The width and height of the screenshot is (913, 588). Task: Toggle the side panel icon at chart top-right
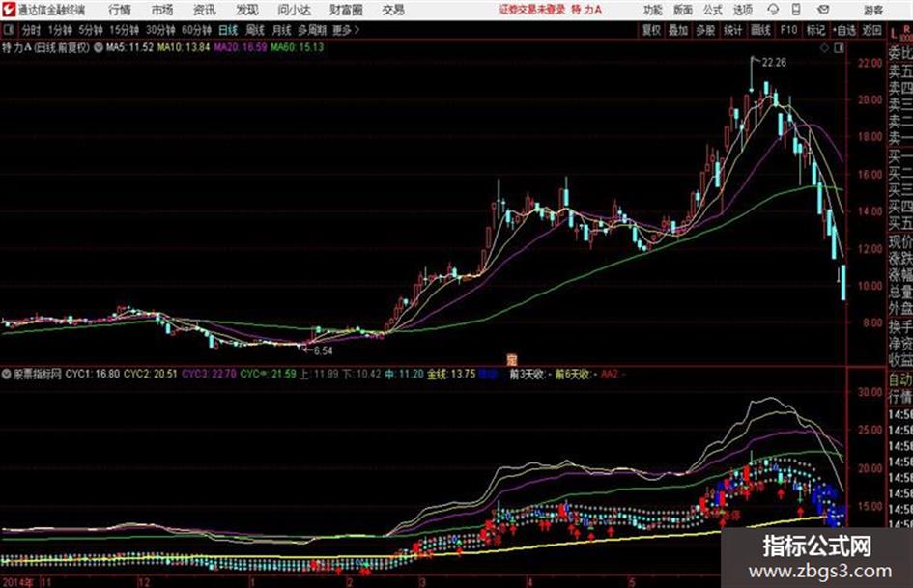tap(839, 48)
